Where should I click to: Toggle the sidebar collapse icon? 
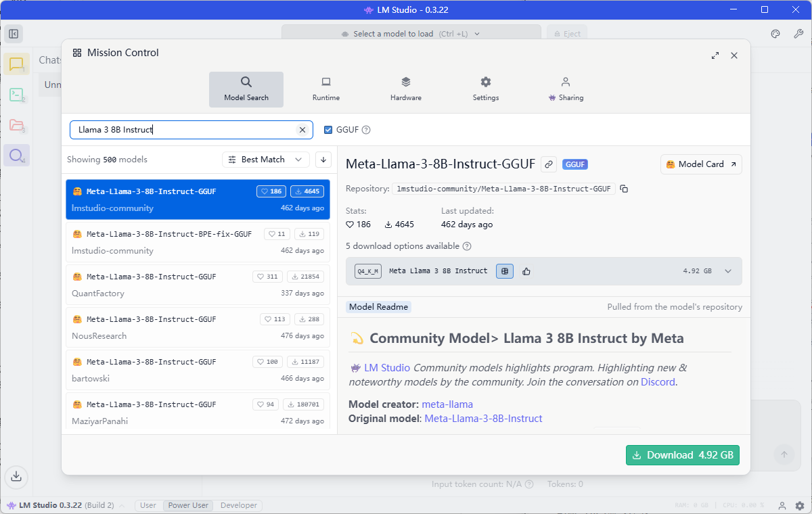pyautogui.click(x=14, y=34)
